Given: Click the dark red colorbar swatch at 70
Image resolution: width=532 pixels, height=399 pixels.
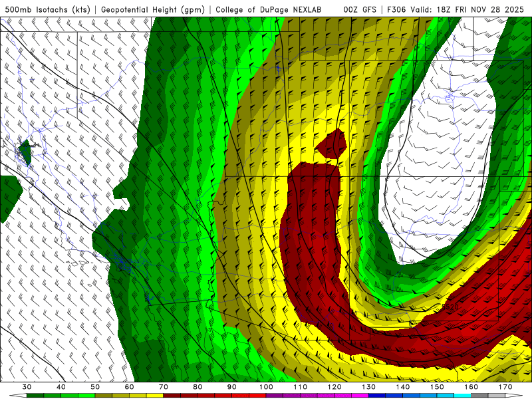Looking at the screenshot, I should point(172,396).
